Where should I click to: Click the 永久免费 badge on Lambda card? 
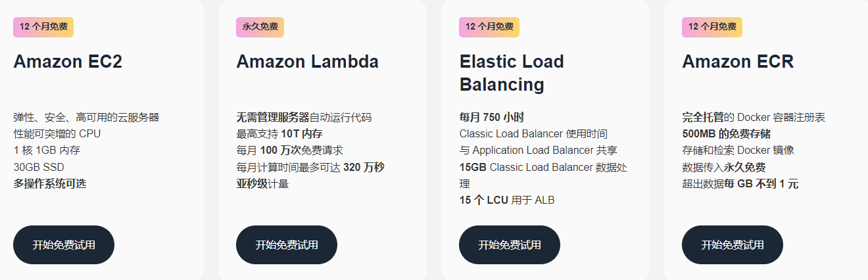point(260,27)
